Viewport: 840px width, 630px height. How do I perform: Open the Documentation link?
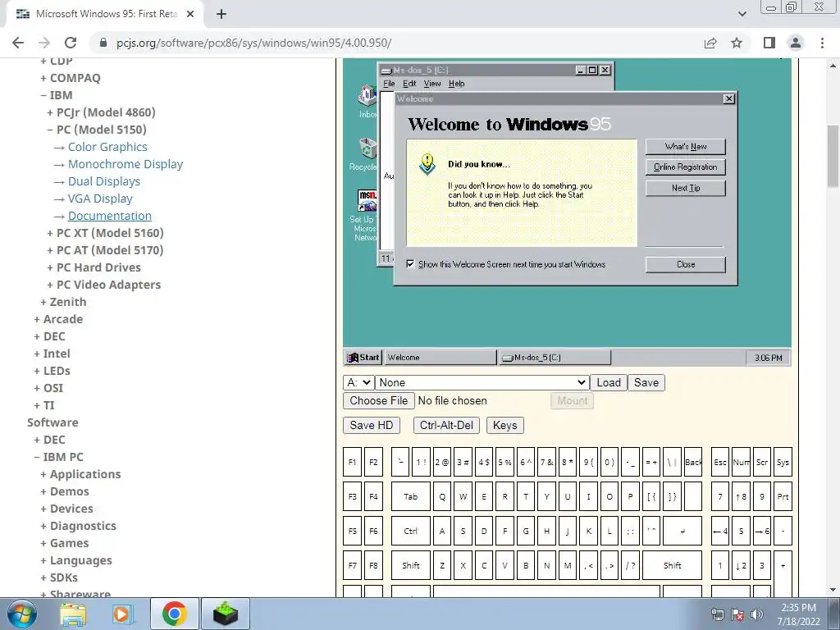(x=110, y=216)
